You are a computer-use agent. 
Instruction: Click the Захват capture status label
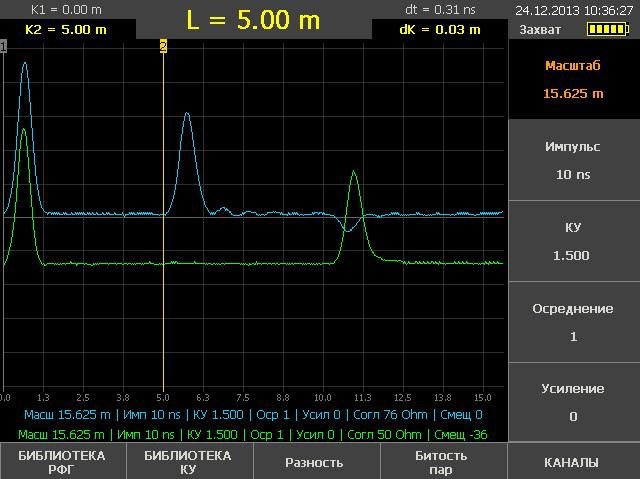coord(540,30)
